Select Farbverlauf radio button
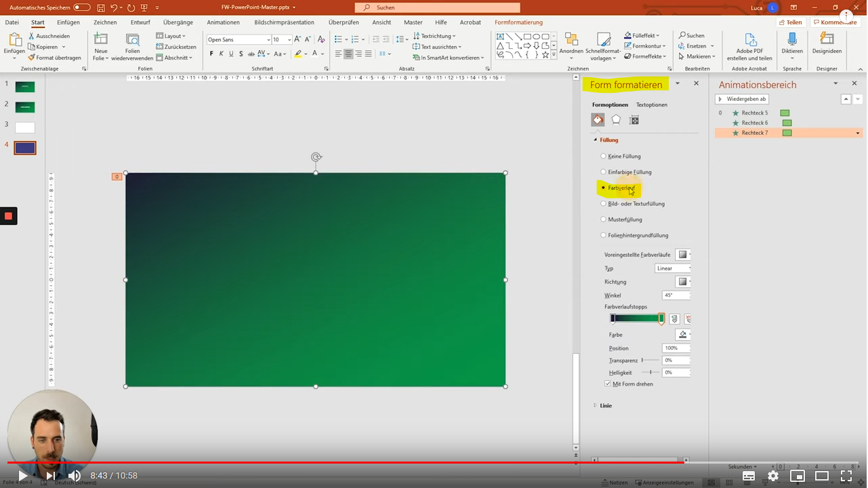Viewport: 868px width, 488px height. point(603,188)
